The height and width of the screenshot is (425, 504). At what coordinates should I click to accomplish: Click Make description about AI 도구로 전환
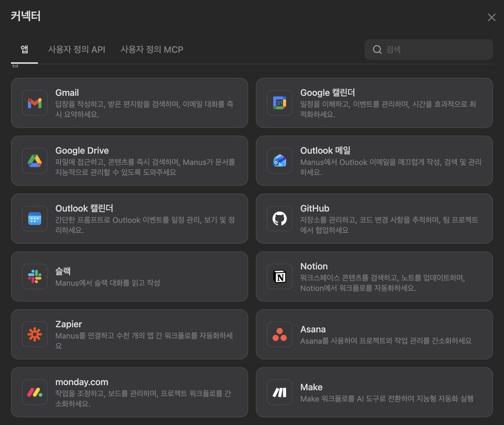[x=387, y=399]
